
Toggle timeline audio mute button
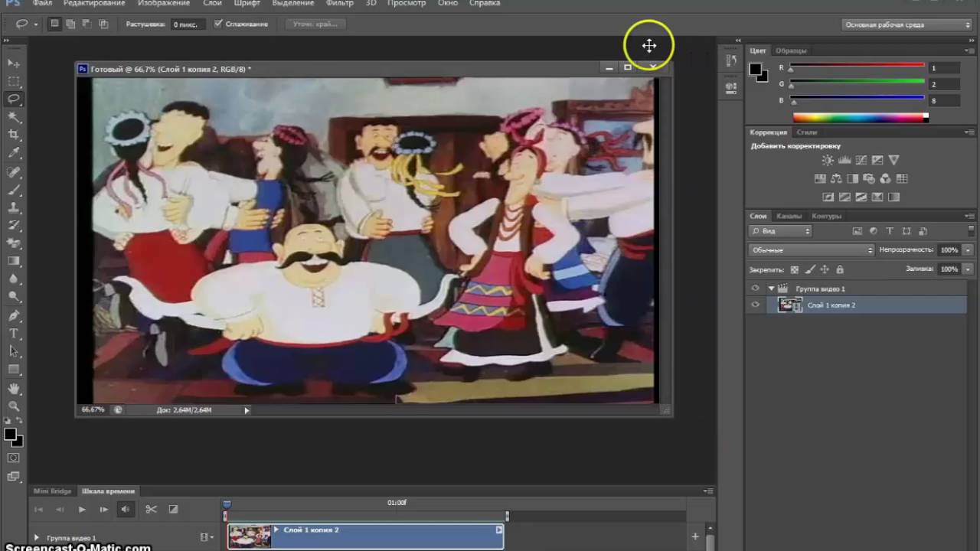125,509
